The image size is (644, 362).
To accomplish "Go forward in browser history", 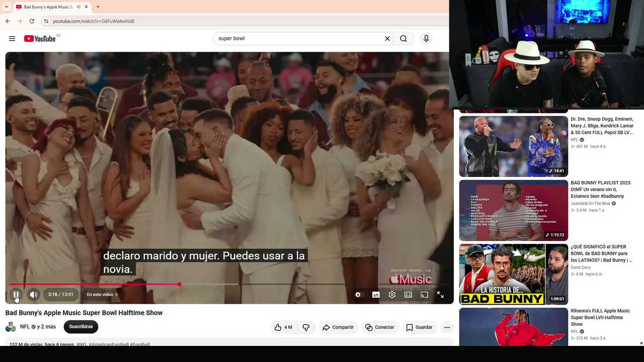I will tap(20, 21).
